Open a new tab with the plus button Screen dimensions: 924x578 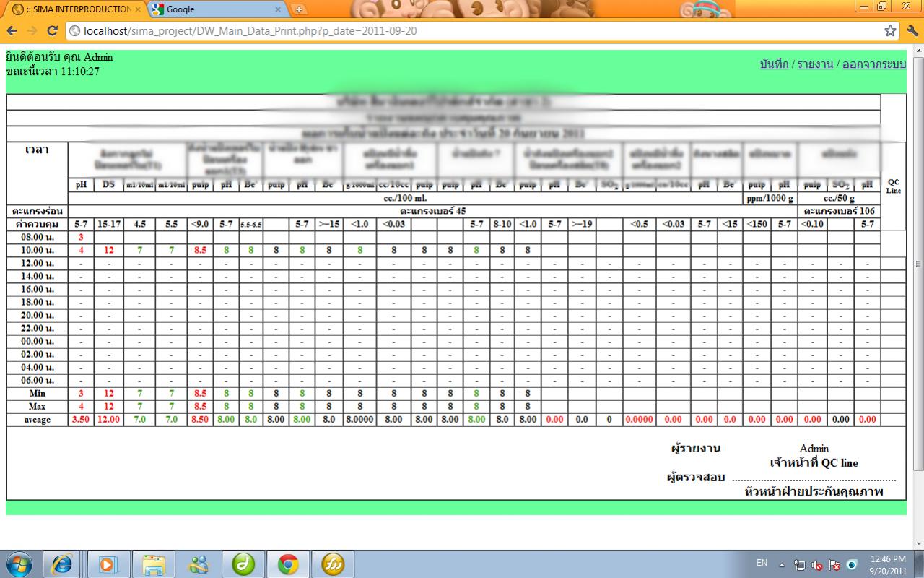pos(298,10)
